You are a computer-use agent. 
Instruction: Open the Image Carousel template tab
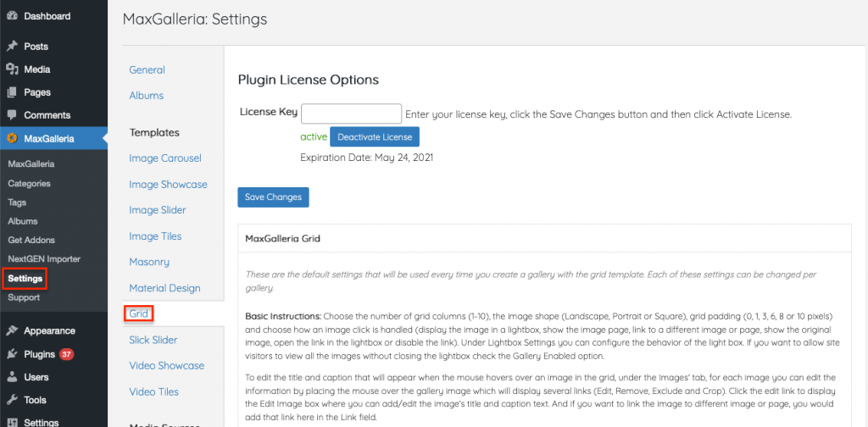(165, 158)
